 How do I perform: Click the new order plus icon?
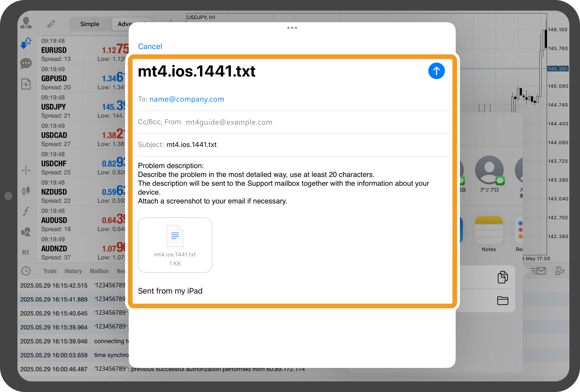pyautogui.click(x=26, y=84)
